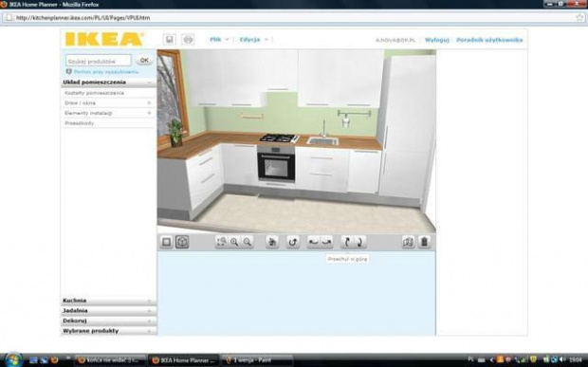Expand the Kuchnia section
This screenshot has width=588, height=367.
point(108,301)
